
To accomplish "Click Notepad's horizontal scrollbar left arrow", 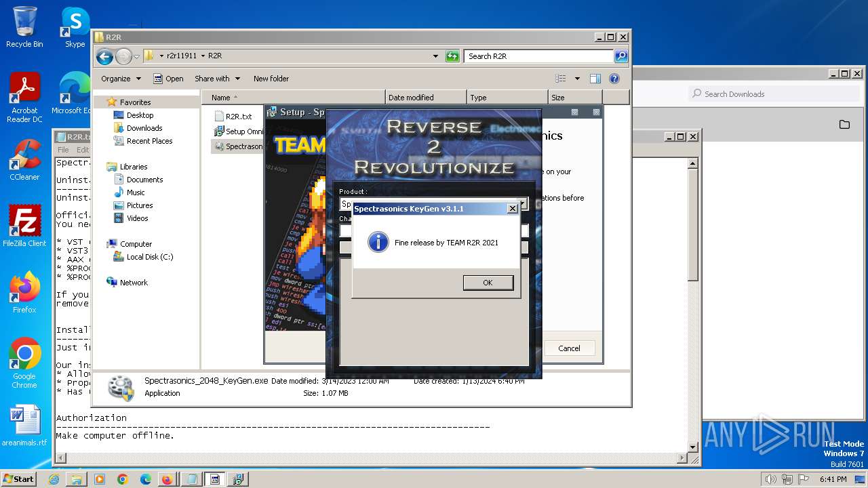I will (x=61, y=459).
